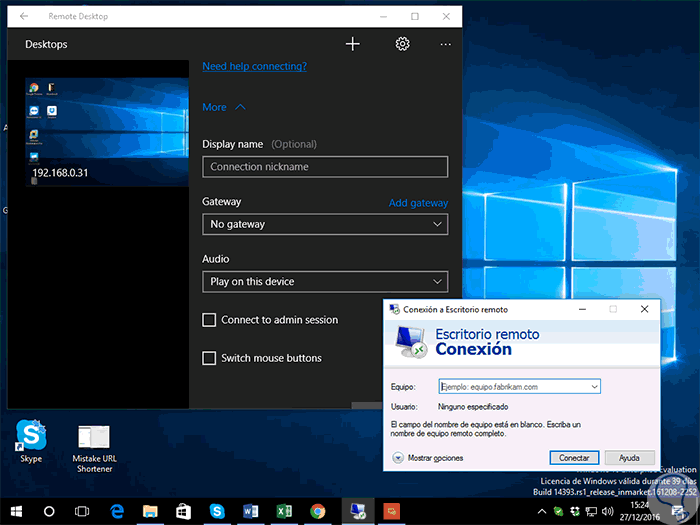Open the Gateway dropdown showing No gateway
This screenshot has width=700, height=525.
(x=324, y=225)
